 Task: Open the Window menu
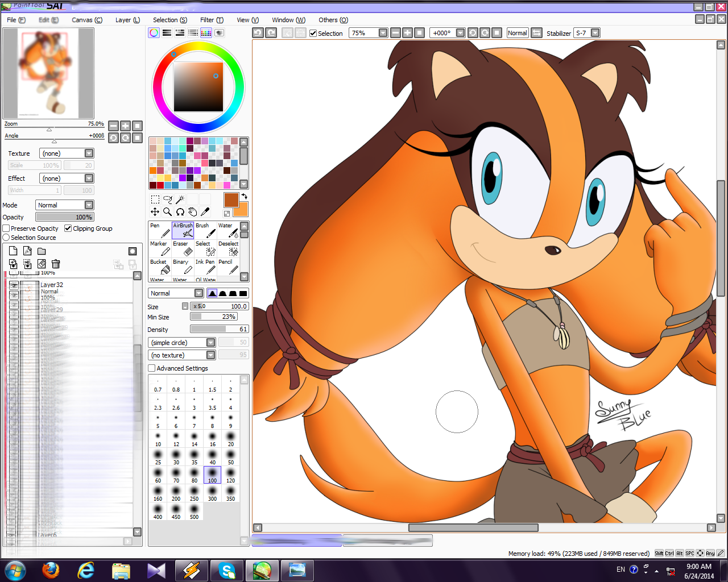(x=288, y=20)
